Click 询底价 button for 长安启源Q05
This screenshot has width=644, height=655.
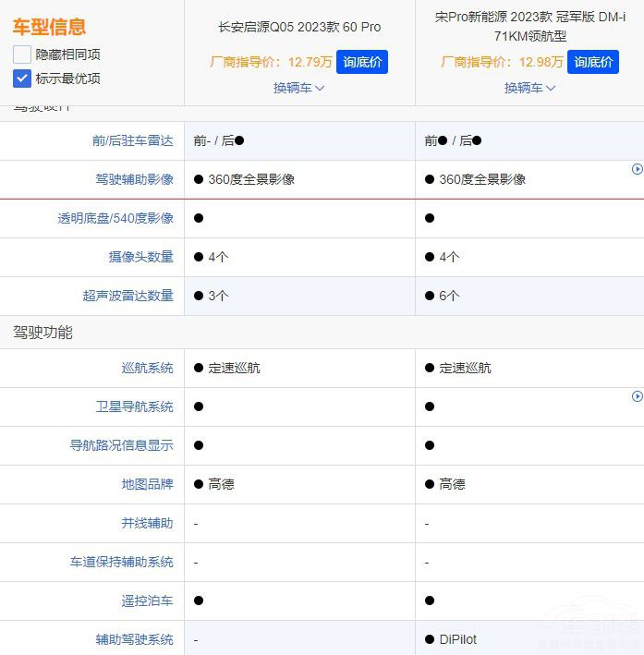[361, 62]
